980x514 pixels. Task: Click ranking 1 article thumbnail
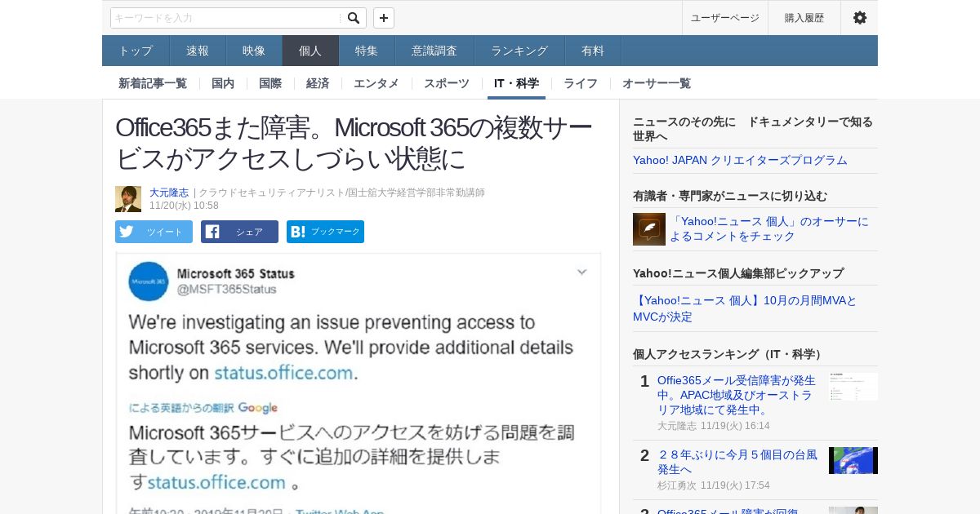coord(853,387)
